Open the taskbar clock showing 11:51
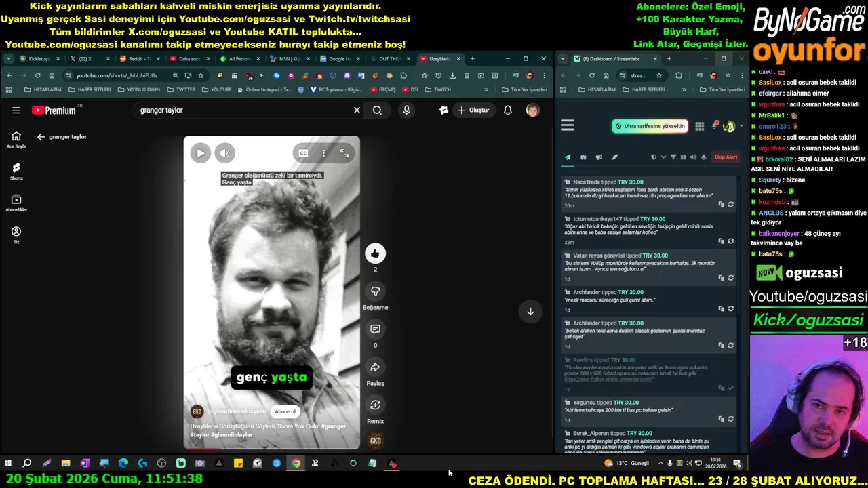The image size is (868, 488). pyautogui.click(x=716, y=463)
